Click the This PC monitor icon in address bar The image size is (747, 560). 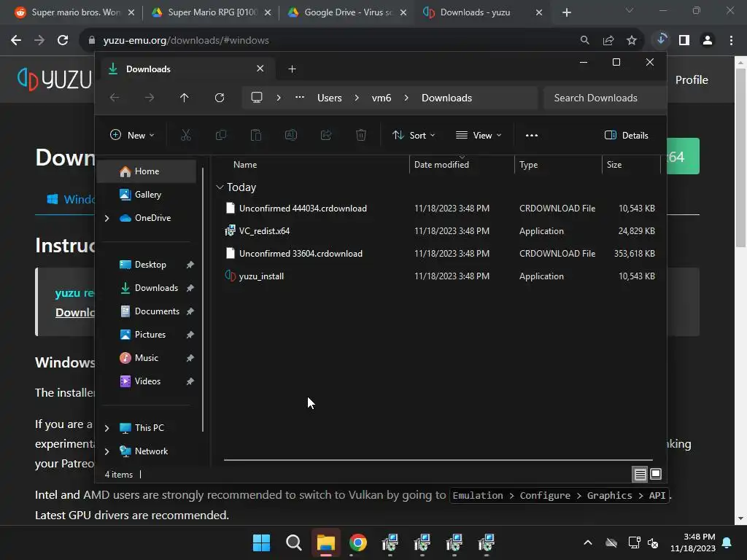(257, 98)
